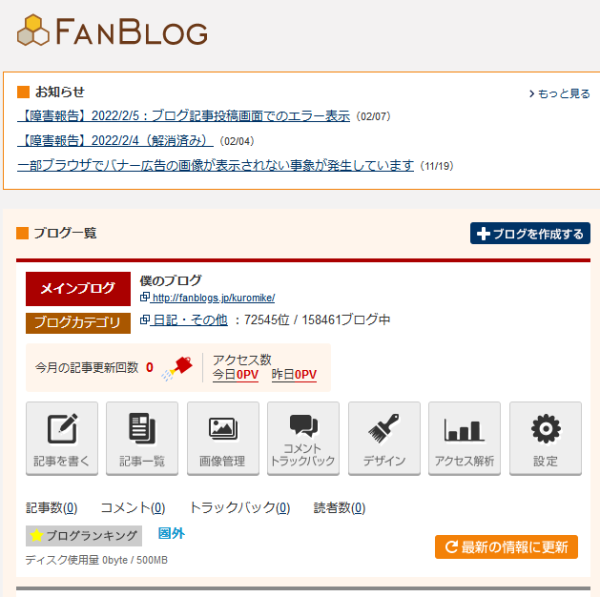Open the 記事を書く write-article icon
Image resolution: width=600 pixels, height=597 pixels.
[62, 439]
